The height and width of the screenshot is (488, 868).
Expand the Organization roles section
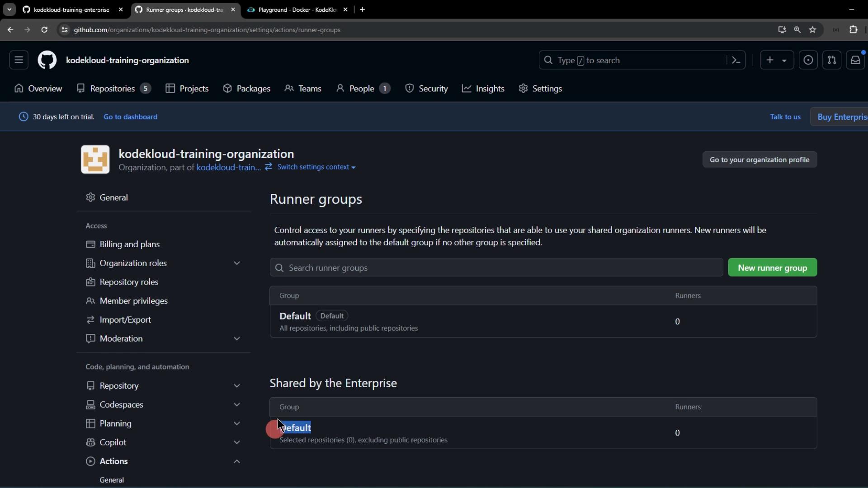point(236,263)
